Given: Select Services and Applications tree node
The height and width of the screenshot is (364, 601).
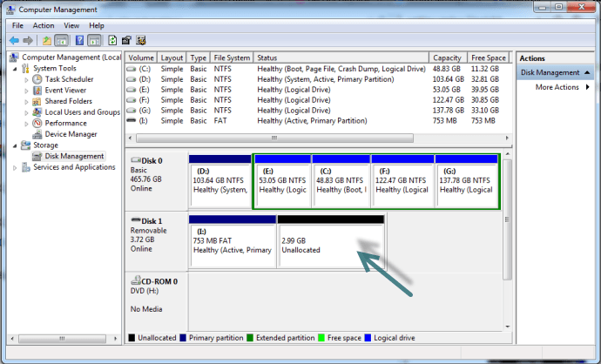Looking at the screenshot, I should pos(74,167).
